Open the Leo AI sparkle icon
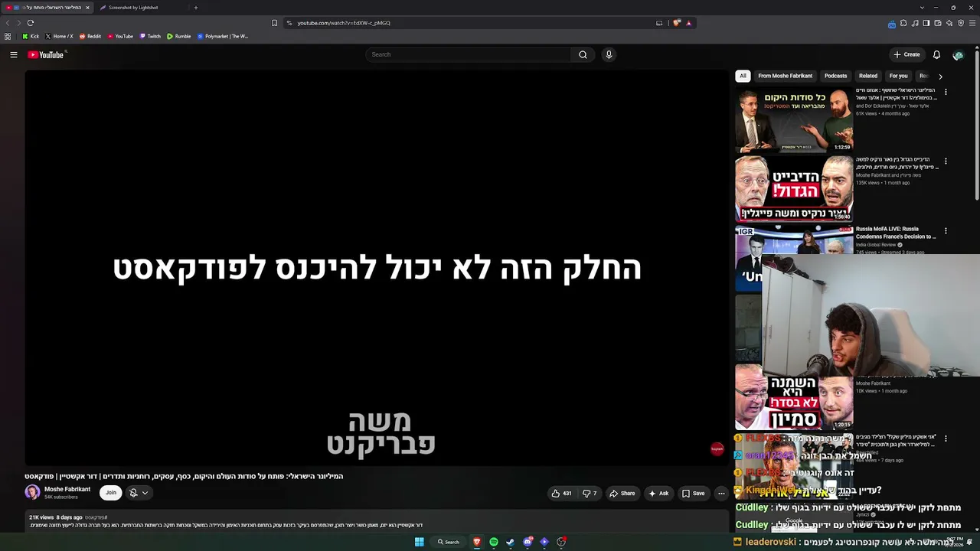This screenshot has width=980, height=551. pyautogui.click(x=949, y=23)
